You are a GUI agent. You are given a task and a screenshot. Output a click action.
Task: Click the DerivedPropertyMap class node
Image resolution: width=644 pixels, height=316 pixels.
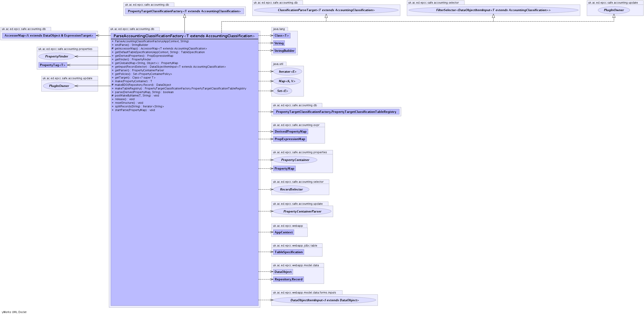(290, 131)
